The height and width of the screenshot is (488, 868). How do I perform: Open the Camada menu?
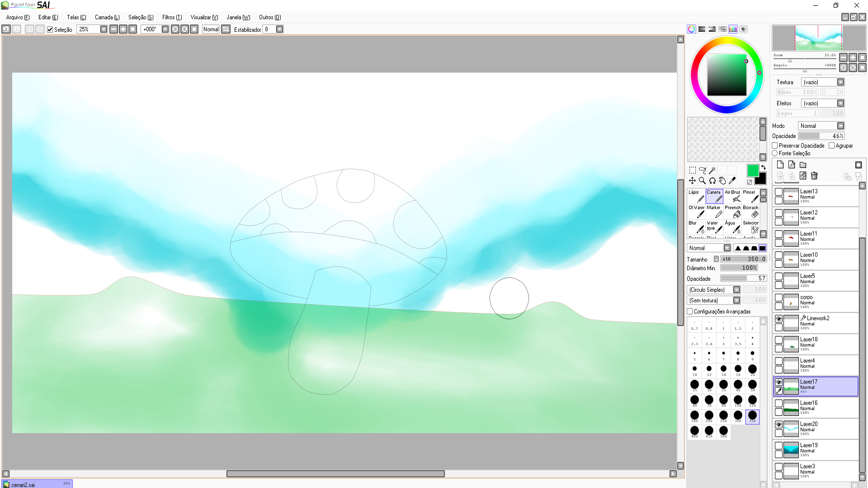pyautogui.click(x=107, y=17)
